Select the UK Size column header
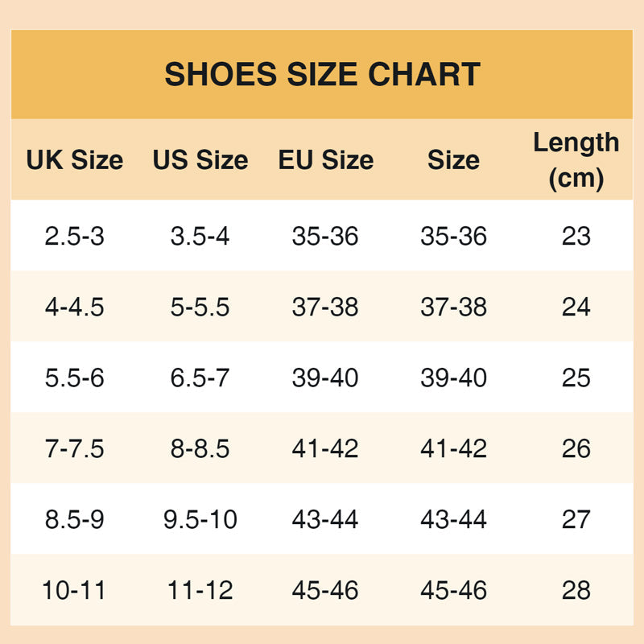Screen dimensions: 644x644 point(74,159)
